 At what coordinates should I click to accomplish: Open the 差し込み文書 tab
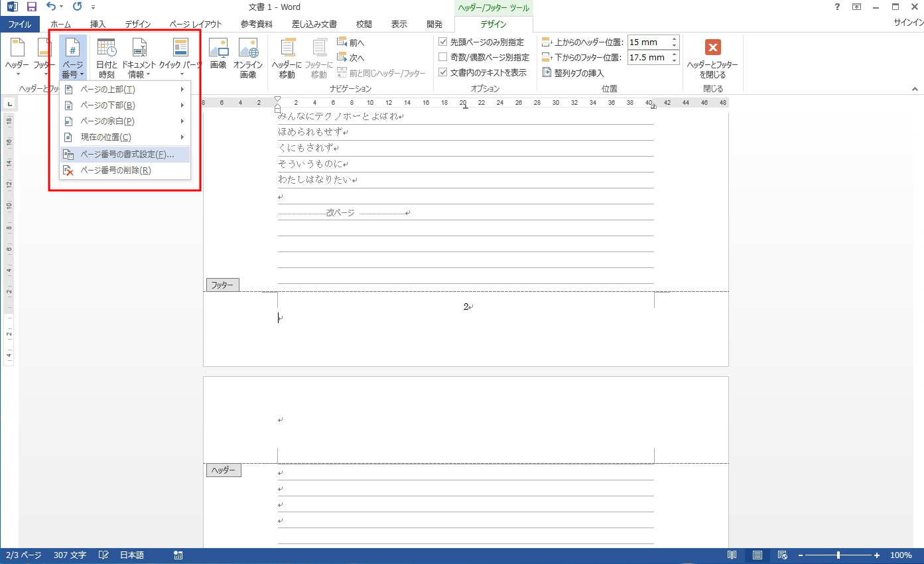tap(314, 25)
